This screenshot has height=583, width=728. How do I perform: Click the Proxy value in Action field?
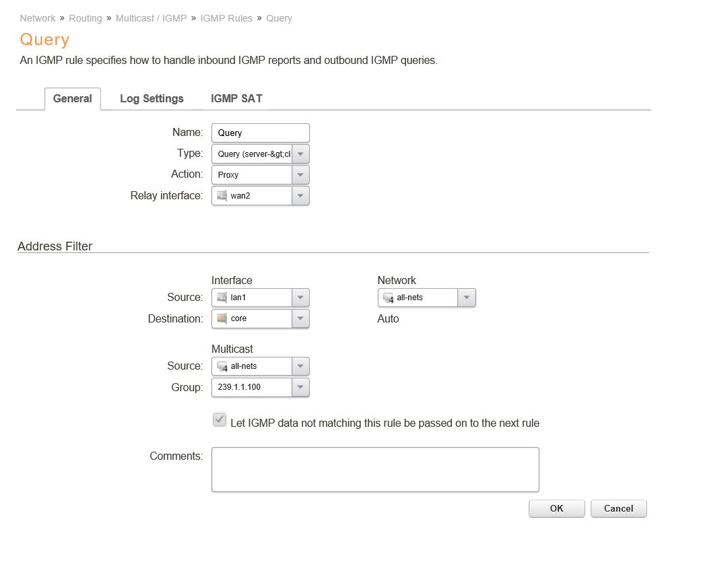tap(228, 174)
